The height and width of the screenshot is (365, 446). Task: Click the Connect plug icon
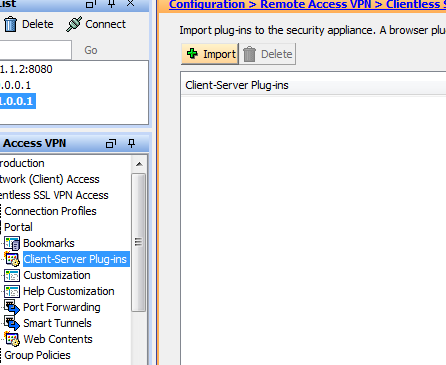coord(74,24)
